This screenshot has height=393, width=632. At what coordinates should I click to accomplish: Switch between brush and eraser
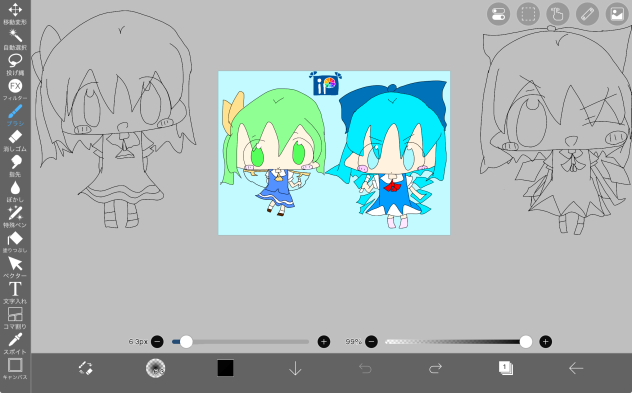[x=85, y=368]
